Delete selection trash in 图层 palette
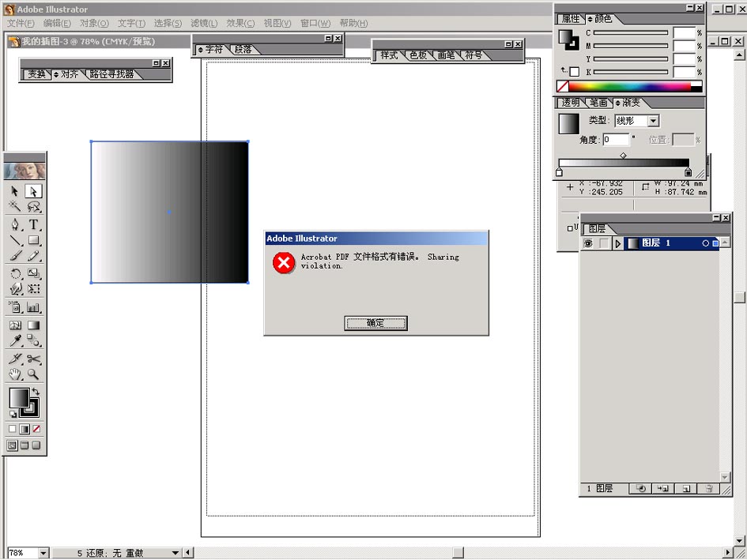The image size is (747, 560). click(x=709, y=489)
